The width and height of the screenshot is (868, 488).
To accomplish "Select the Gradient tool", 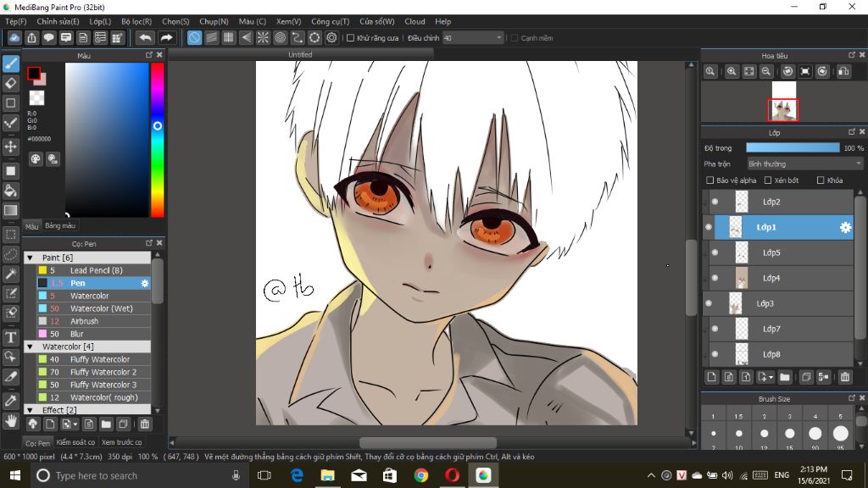I will [x=10, y=210].
